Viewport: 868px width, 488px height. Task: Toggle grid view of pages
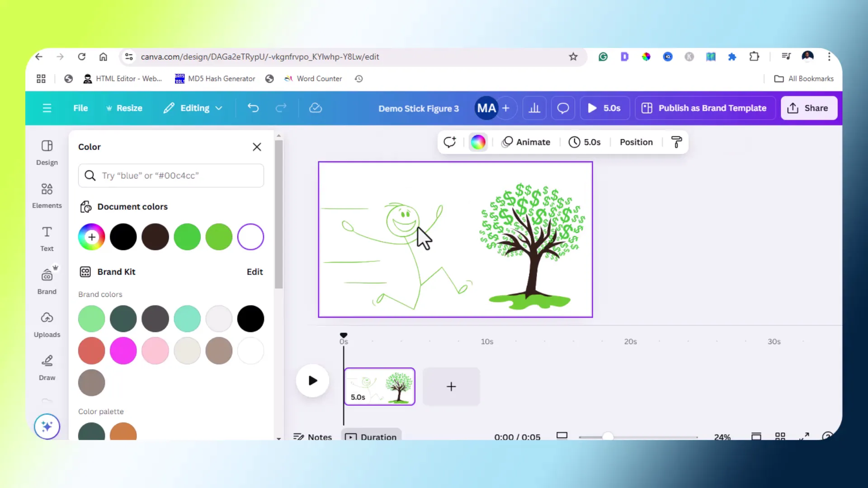pyautogui.click(x=780, y=436)
